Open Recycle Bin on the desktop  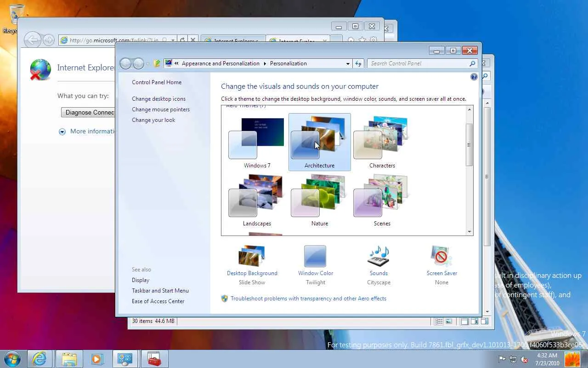point(15,18)
